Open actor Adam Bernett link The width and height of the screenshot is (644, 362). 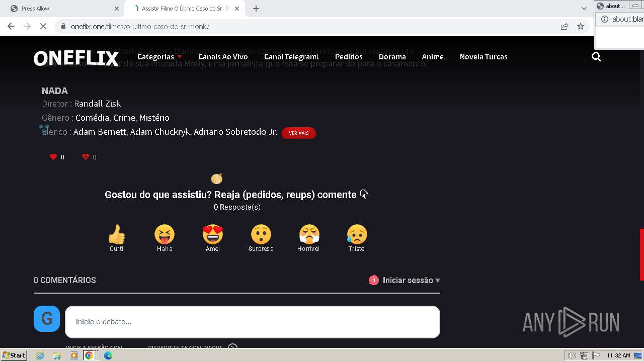click(101, 132)
